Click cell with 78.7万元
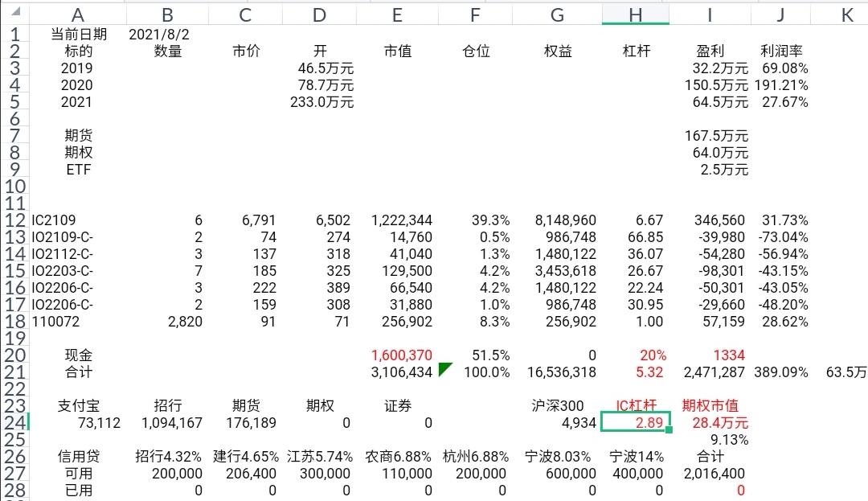Image resolution: width=868 pixels, height=501 pixels. tap(325, 85)
